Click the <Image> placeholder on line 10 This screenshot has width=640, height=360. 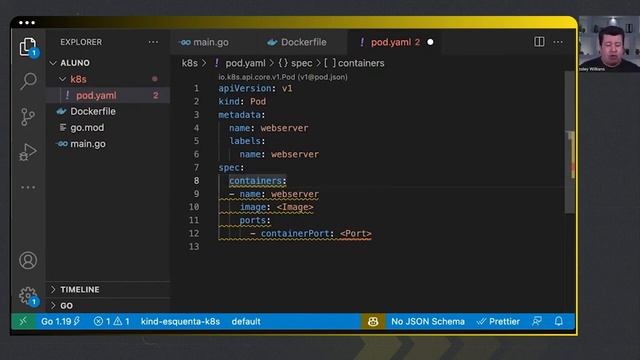coord(295,207)
